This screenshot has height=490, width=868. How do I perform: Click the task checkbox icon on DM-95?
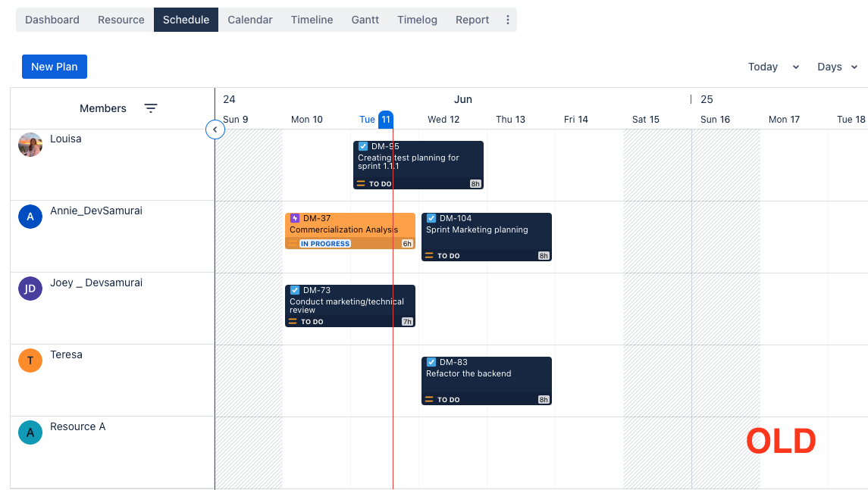(x=363, y=146)
